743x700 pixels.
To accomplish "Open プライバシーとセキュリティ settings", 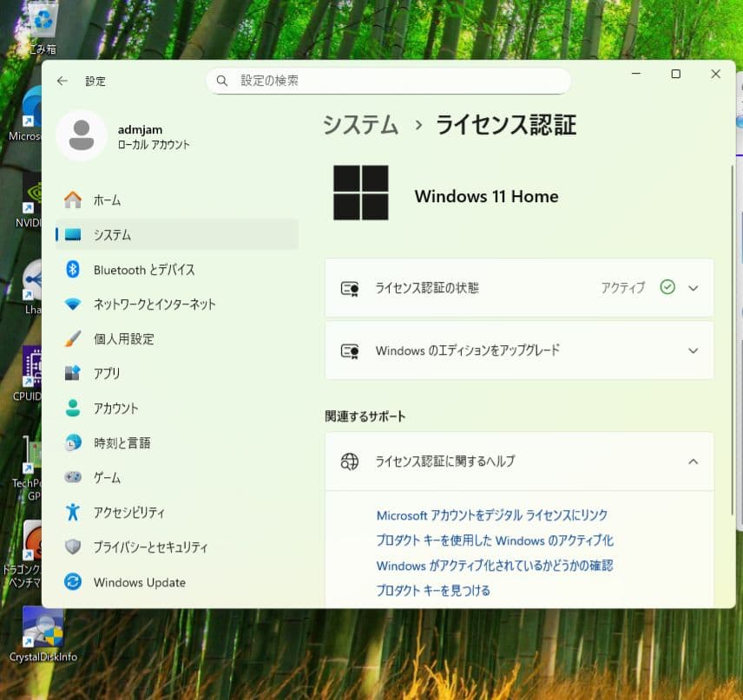I will (150, 547).
